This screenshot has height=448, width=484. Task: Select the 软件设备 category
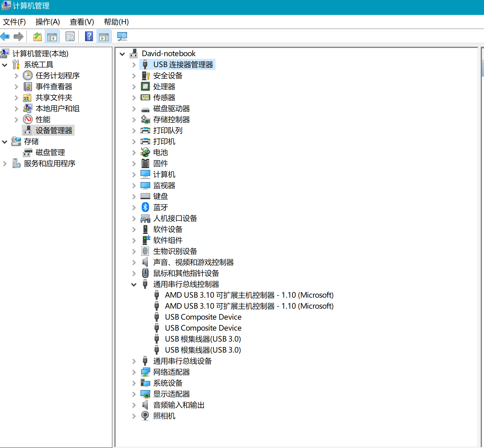pos(168,229)
